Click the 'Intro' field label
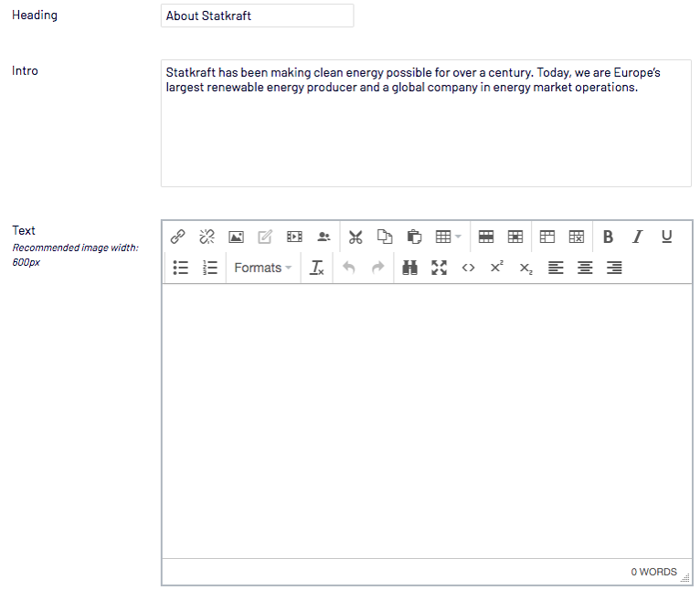The width and height of the screenshot is (700, 590). (25, 71)
